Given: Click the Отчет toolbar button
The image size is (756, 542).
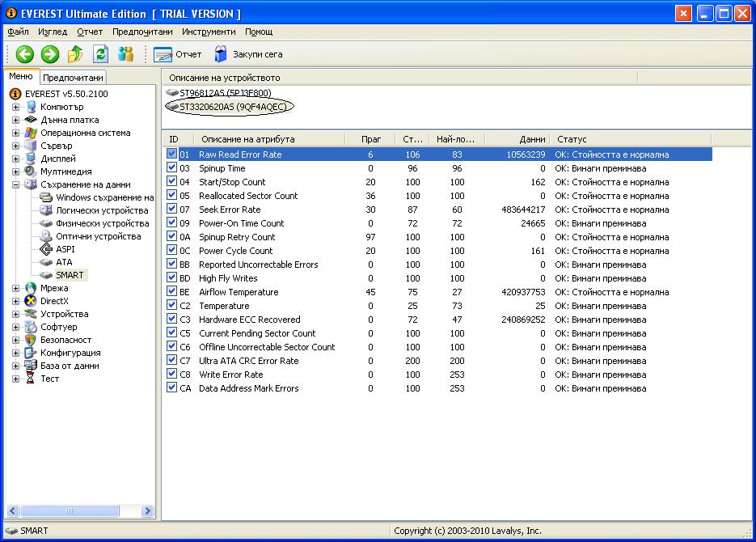Looking at the screenshot, I should click(x=177, y=54).
